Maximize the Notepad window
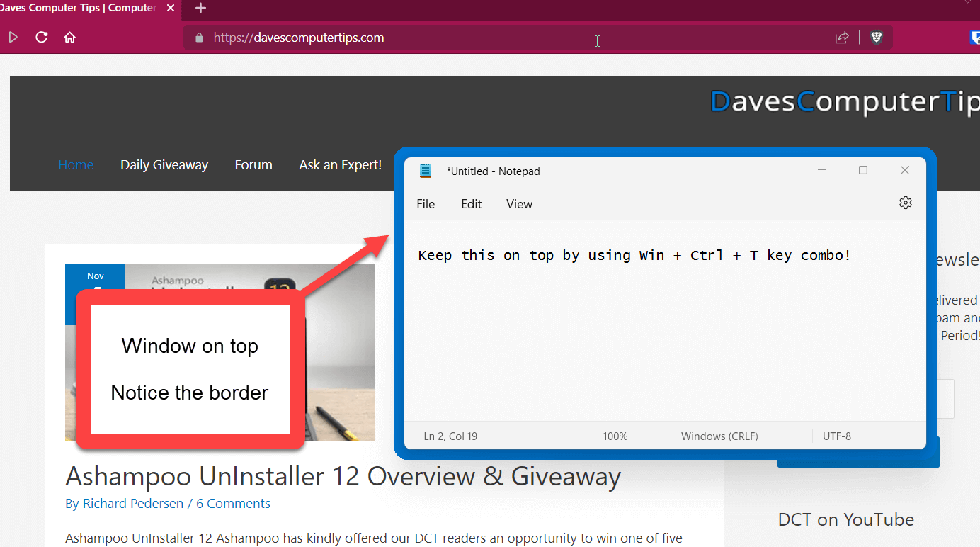This screenshot has width=980, height=547. pyautogui.click(x=863, y=170)
